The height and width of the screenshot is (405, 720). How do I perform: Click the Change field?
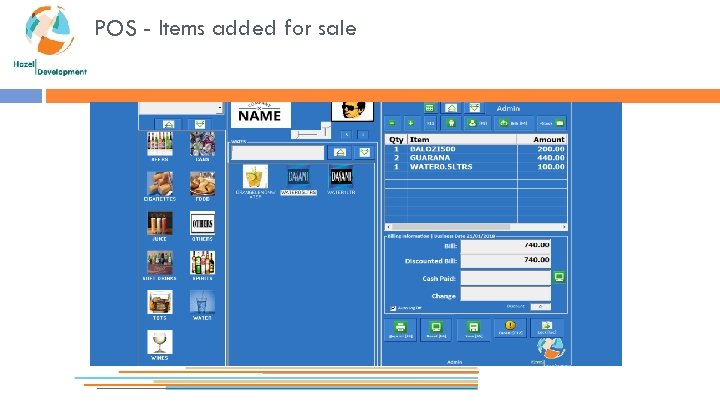tap(506, 294)
